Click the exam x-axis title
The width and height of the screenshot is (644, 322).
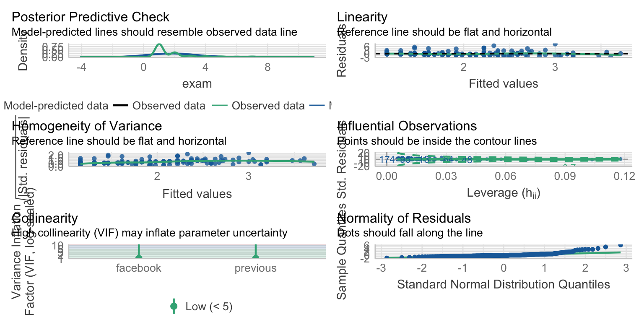coord(197,84)
